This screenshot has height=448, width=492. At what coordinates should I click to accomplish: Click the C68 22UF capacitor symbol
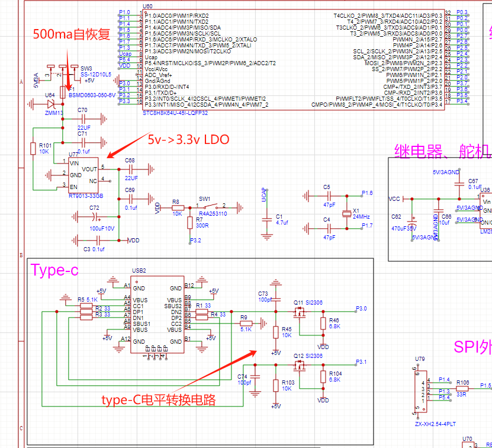pos(130,169)
